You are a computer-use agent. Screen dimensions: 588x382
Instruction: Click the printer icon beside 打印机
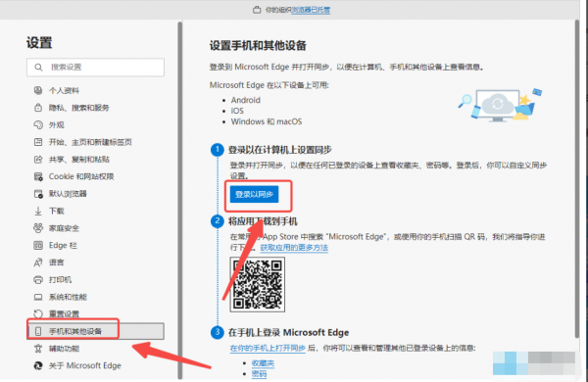38,280
